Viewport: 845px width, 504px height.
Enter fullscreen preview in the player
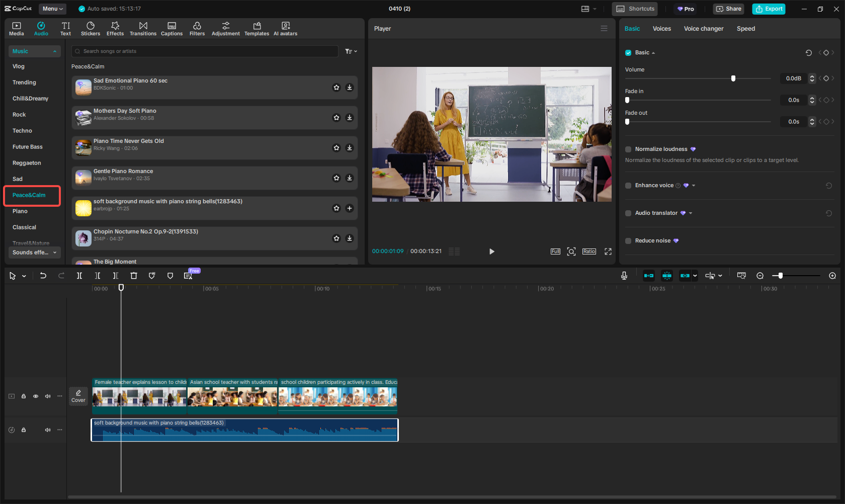608,251
